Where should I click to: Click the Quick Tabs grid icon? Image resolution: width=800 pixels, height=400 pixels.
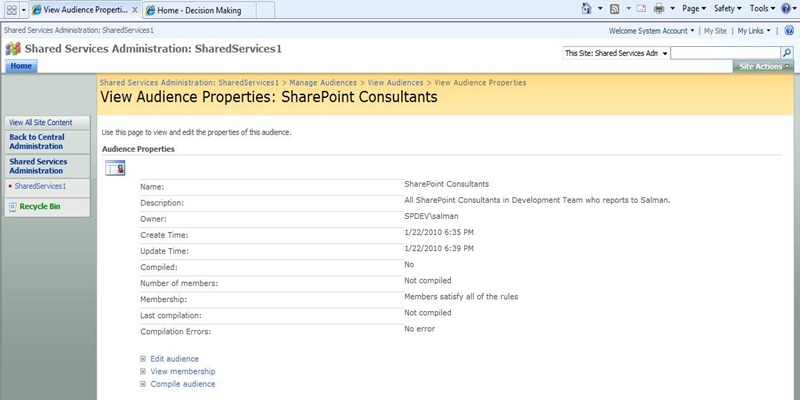pyautogui.click(x=11, y=10)
